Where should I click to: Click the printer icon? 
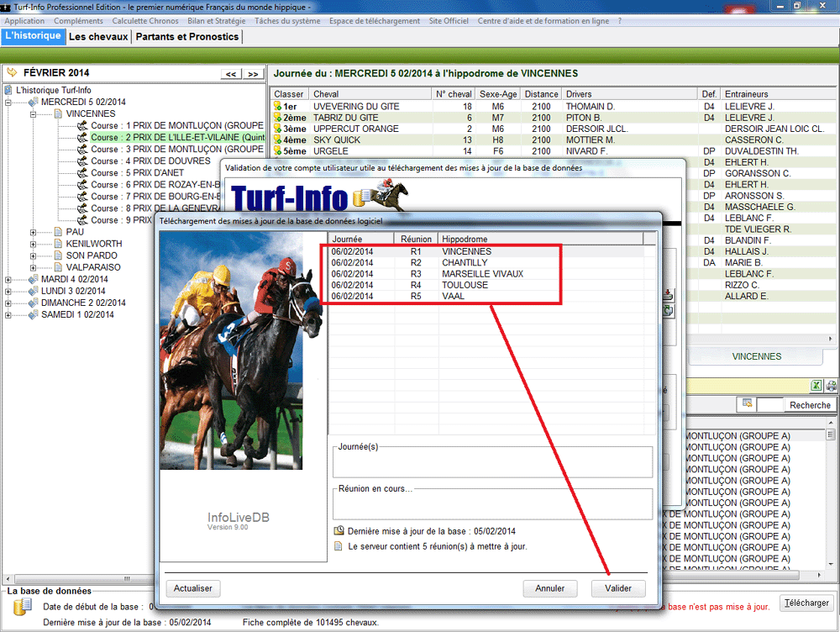pyautogui.click(x=831, y=386)
